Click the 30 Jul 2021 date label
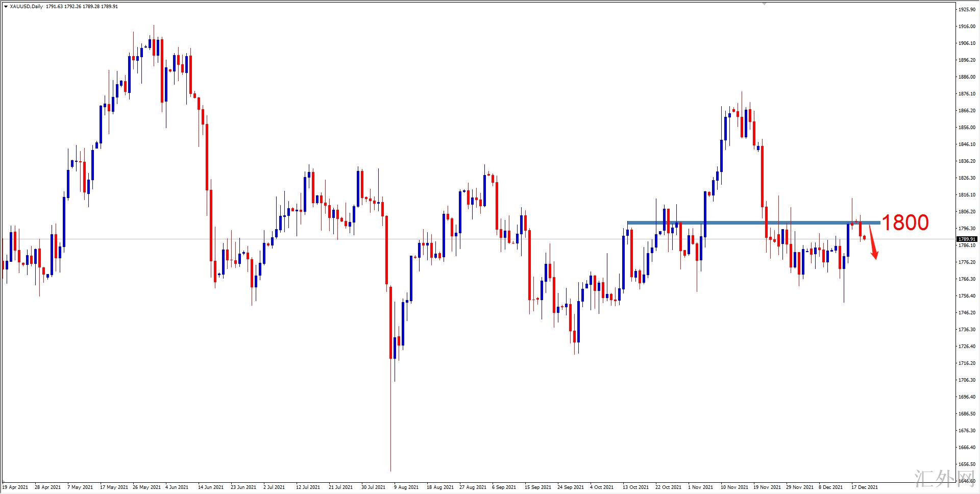The height and width of the screenshot is (494, 980). [x=373, y=487]
